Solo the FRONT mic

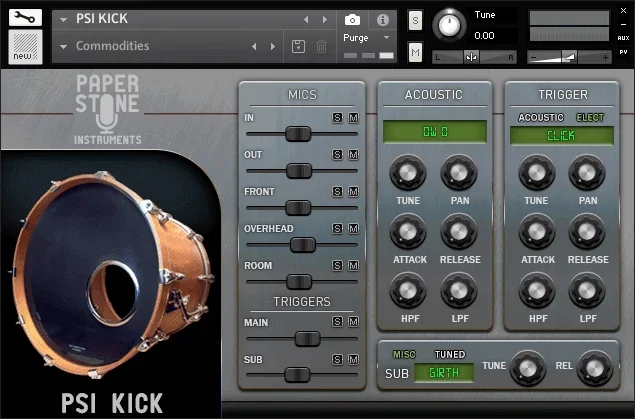(x=337, y=191)
